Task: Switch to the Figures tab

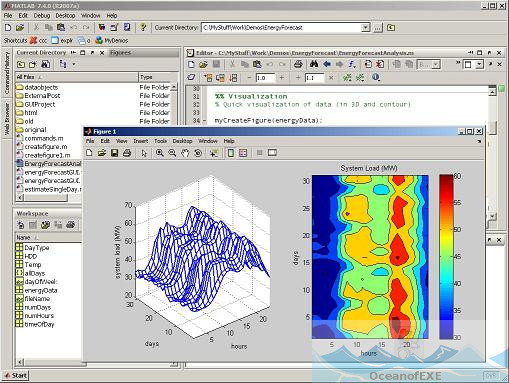Action: [x=120, y=53]
